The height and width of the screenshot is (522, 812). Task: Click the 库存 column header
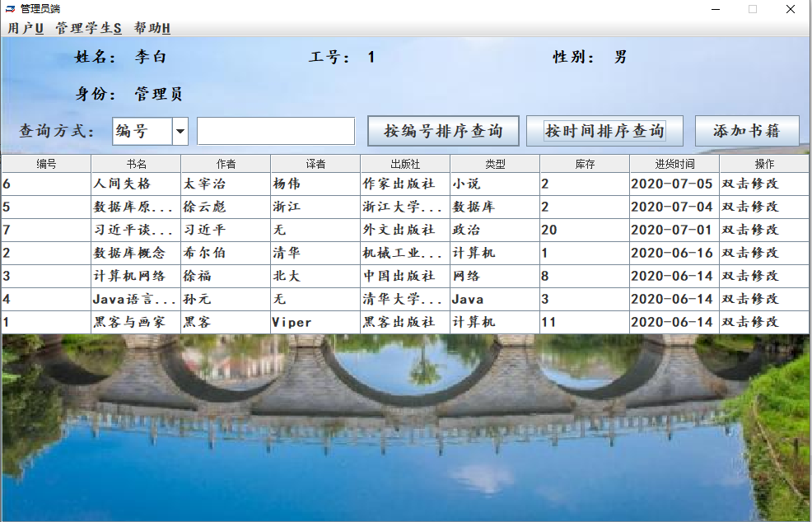pos(585,164)
